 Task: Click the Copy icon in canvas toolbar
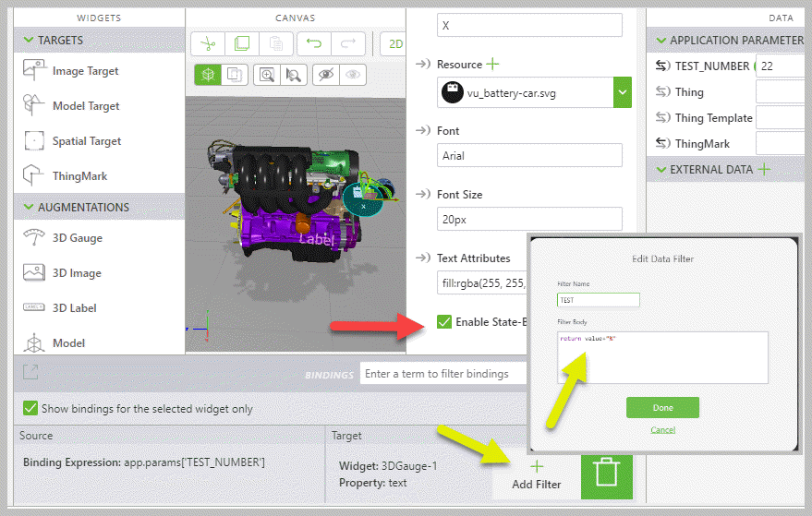click(x=241, y=43)
